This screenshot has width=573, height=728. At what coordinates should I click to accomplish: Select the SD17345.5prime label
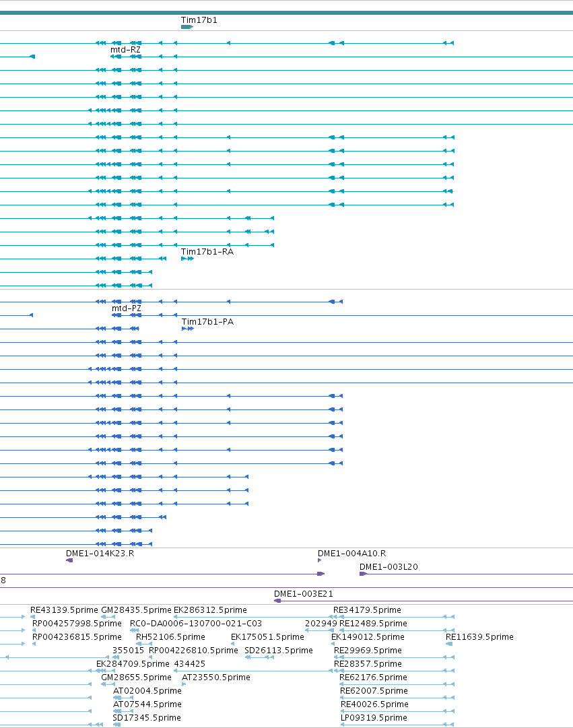(x=147, y=718)
